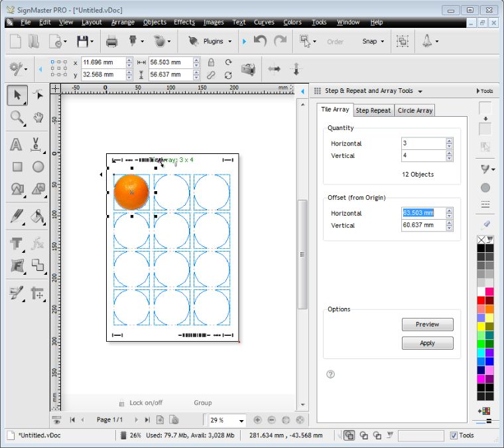The width and height of the screenshot is (504, 448).
Task: Click the Preview button
Action: coord(427,325)
